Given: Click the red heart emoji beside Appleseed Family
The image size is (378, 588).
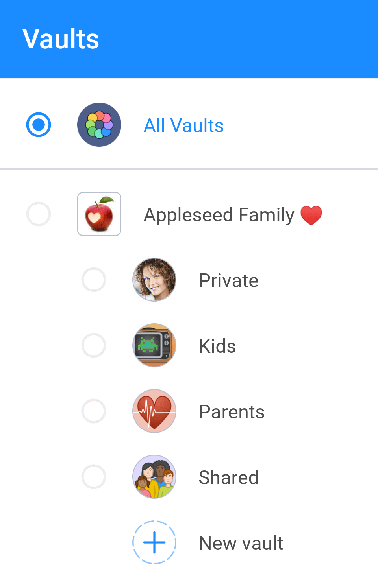Looking at the screenshot, I should click(311, 215).
